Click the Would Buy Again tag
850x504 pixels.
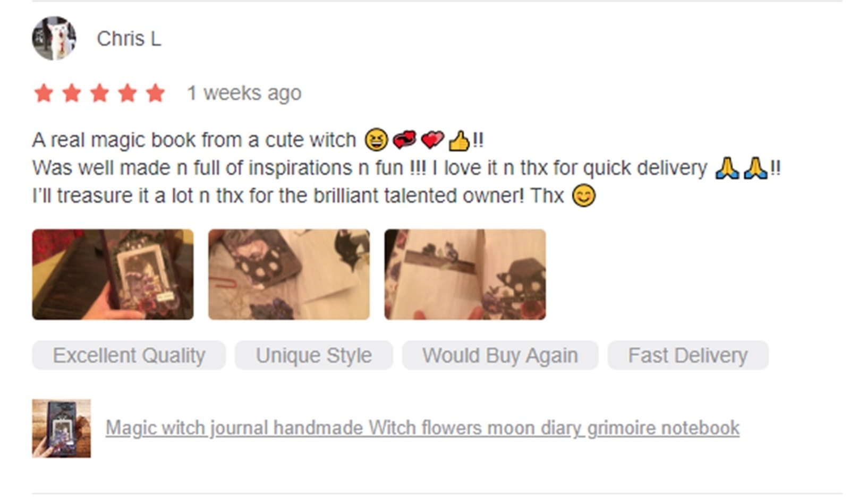click(500, 355)
